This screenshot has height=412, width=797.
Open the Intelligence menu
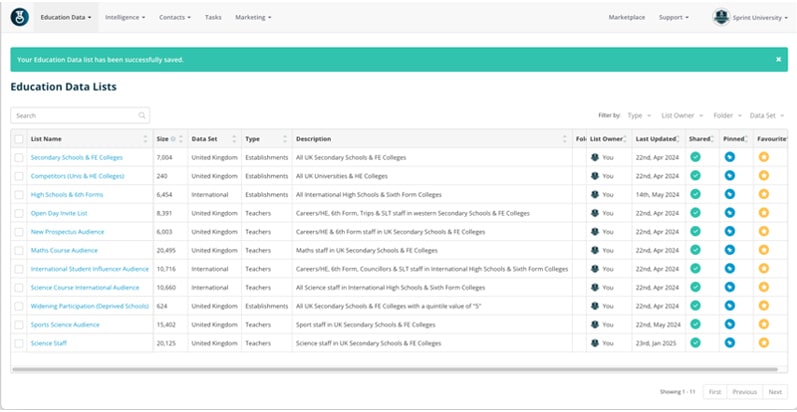125,17
